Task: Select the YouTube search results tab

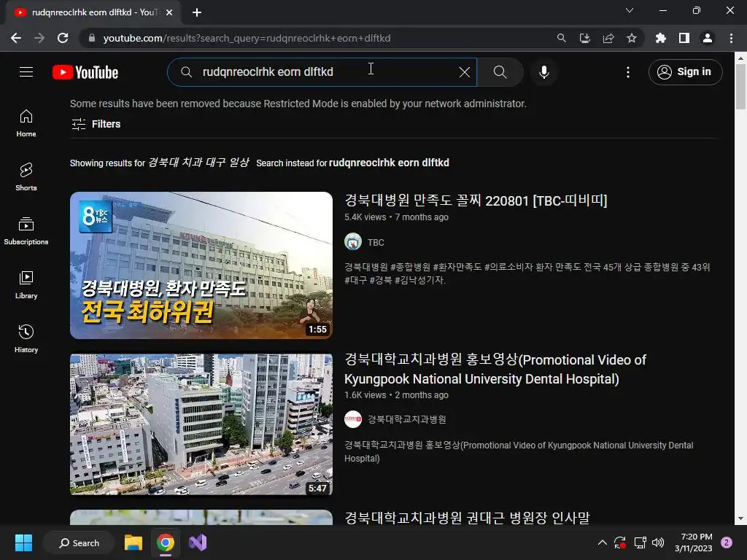Action: 93,12
